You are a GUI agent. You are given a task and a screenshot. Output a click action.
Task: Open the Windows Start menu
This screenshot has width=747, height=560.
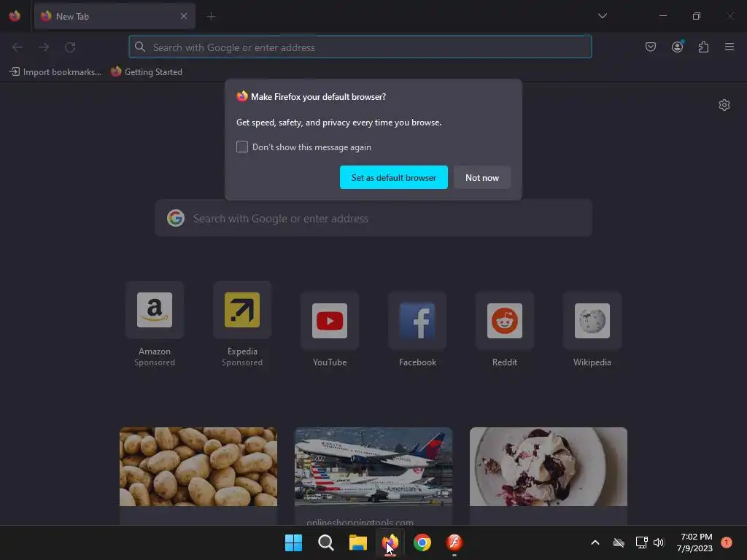point(293,542)
